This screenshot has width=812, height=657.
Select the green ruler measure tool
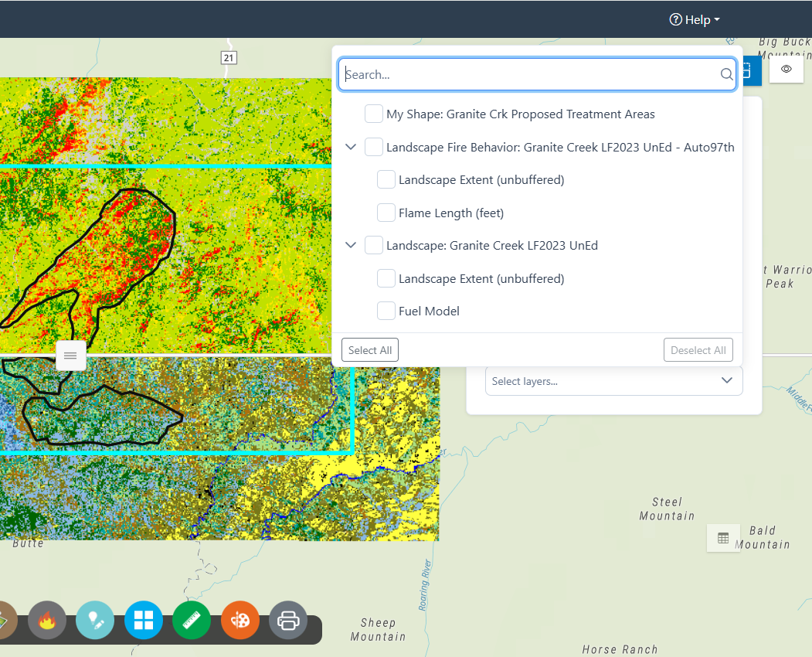tap(192, 620)
